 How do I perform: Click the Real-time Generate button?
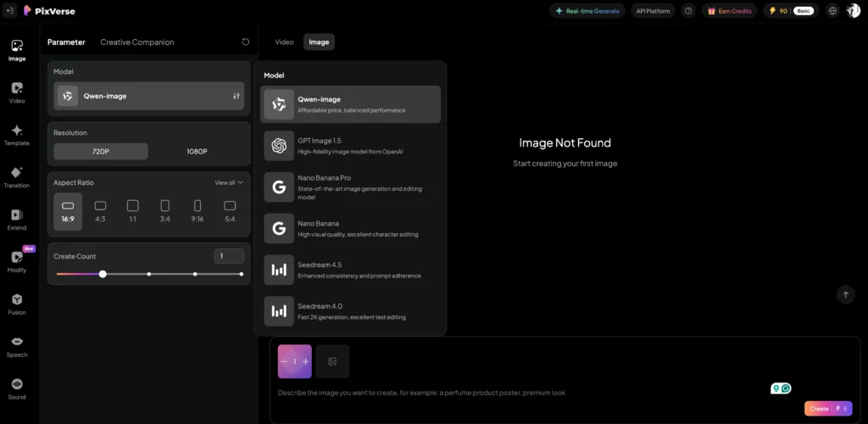tap(587, 10)
